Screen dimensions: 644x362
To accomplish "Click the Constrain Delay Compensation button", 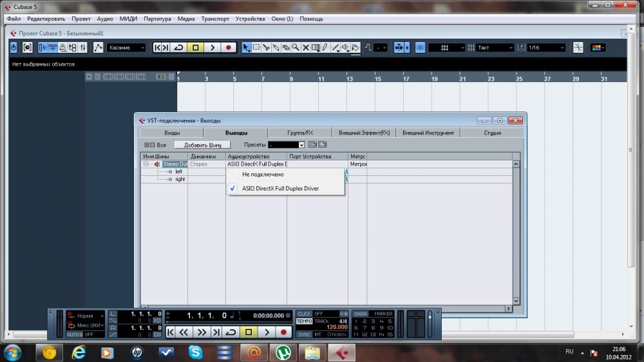I will (x=14, y=48).
